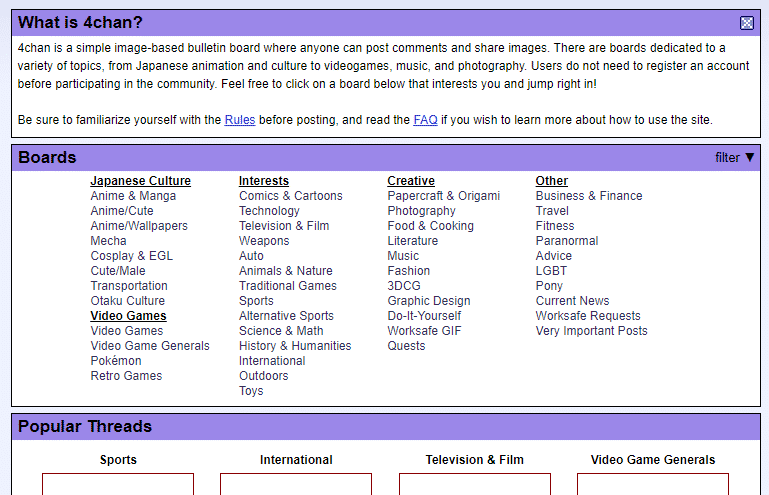Open the Technology board
This screenshot has width=769, height=495.
coord(269,211)
